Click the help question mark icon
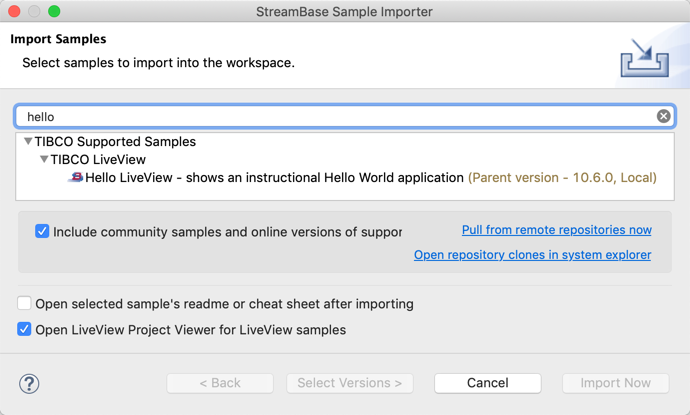690x415 pixels. pos(29,383)
